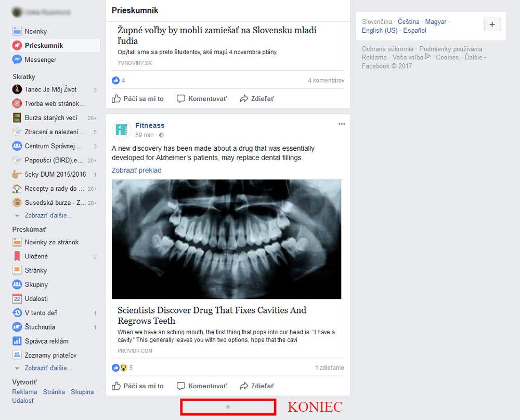Click the Skupiny groups icon
The image size is (520, 420).
pyautogui.click(x=17, y=284)
